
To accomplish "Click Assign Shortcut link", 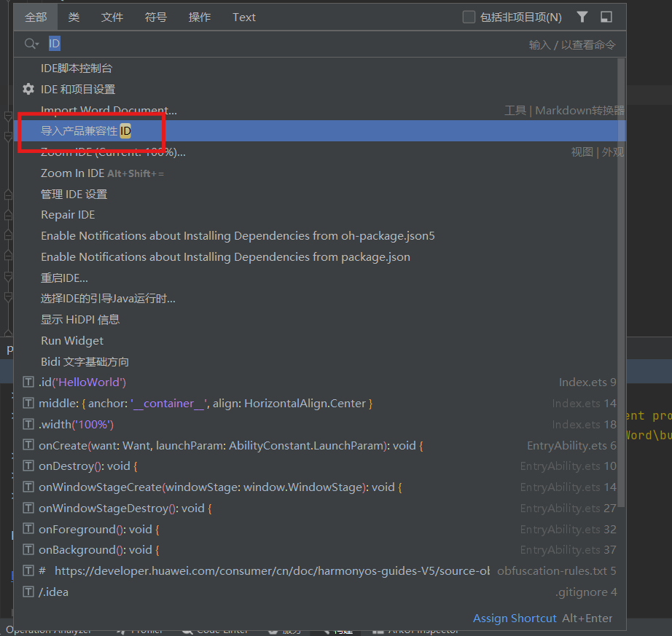I will (x=515, y=618).
